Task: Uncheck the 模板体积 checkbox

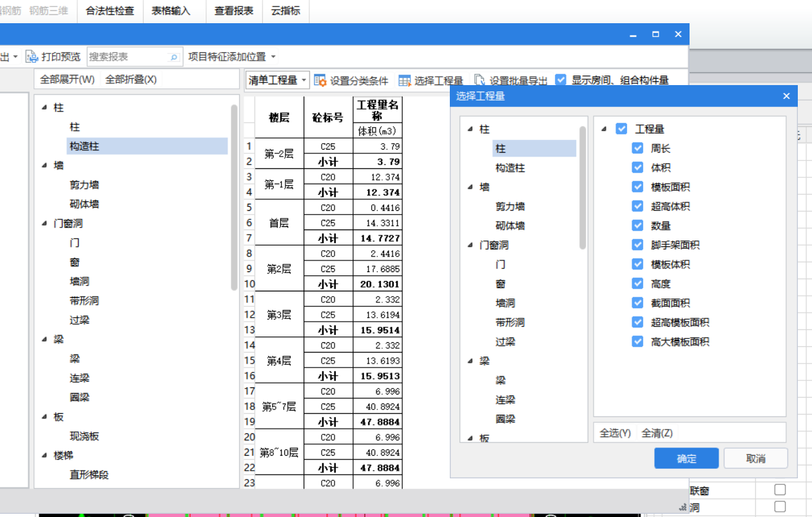Action: pyautogui.click(x=638, y=264)
